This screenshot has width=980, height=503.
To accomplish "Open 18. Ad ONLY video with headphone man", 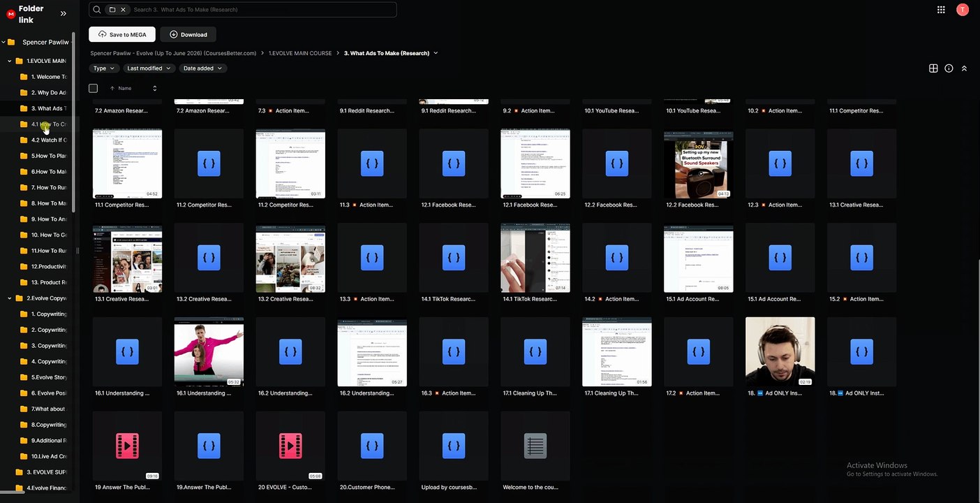I will coord(780,352).
